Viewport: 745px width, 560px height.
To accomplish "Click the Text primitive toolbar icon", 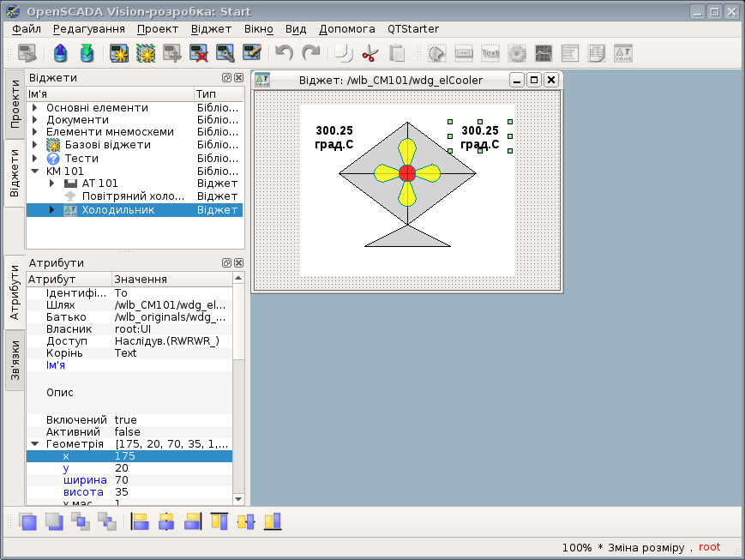I will [x=490, y=53].
